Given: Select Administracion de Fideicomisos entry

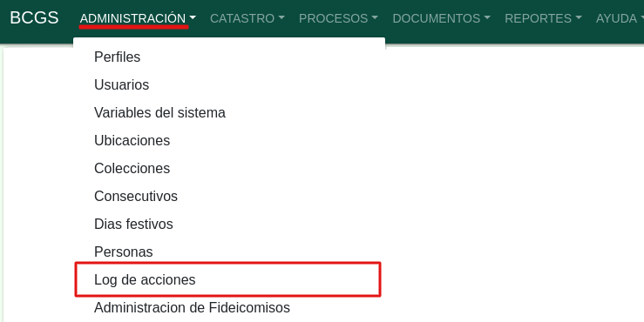Looking at the screenshot, I should coord(229,308).
